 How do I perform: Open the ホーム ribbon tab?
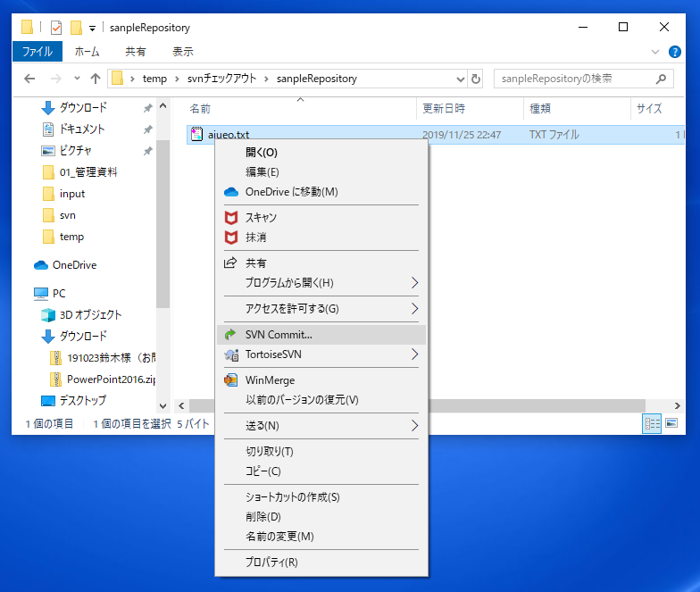pos(87,52)
